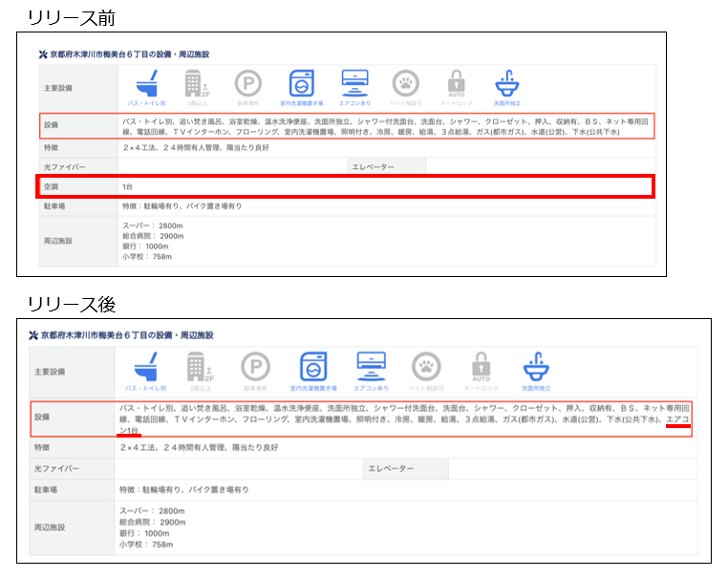
Task: Click 2F building icon in リリース後 panel
Action: coord(200,367)
